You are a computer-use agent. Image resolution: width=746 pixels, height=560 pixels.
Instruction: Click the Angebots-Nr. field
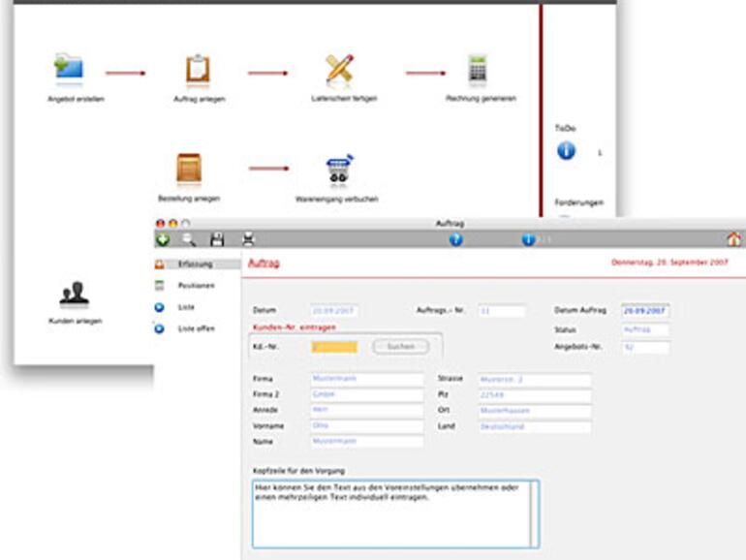(x=645, y=347)
